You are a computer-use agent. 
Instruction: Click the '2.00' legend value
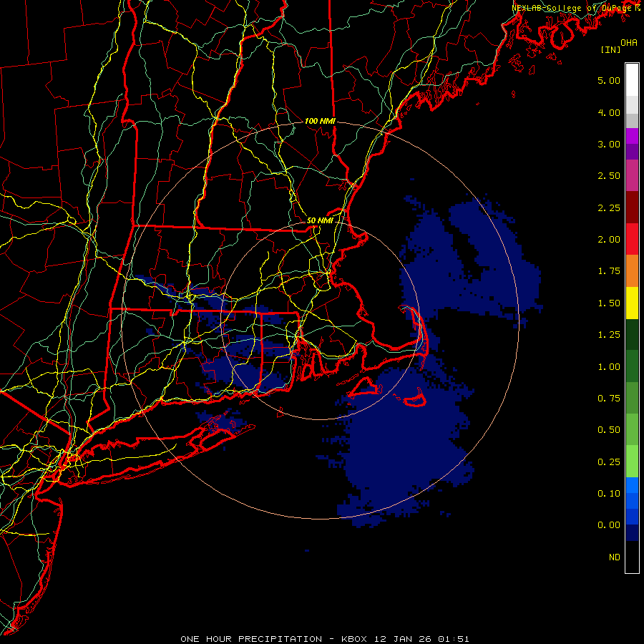609,240
